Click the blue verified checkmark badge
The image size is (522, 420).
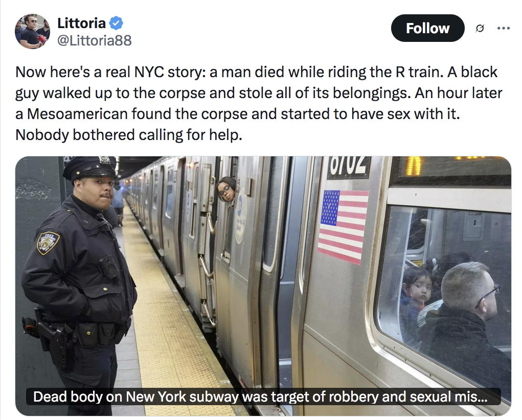point(116,24)
